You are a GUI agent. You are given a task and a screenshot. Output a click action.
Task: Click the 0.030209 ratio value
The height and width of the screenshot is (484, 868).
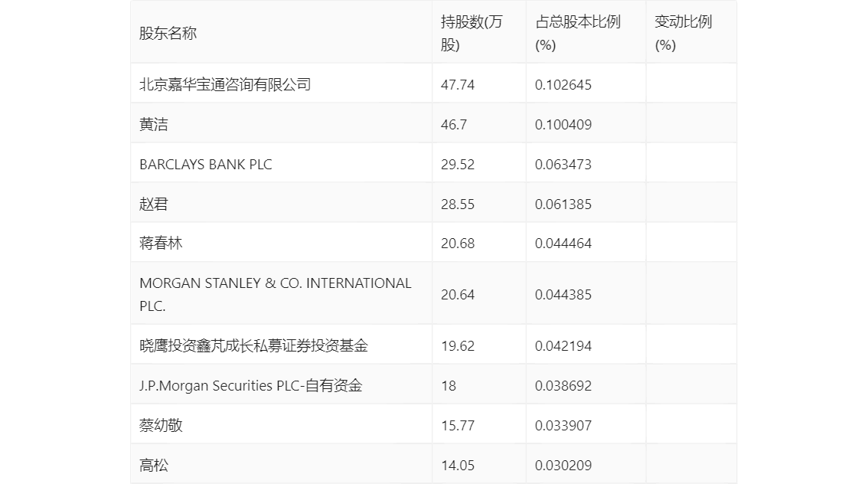click(563, 465)
